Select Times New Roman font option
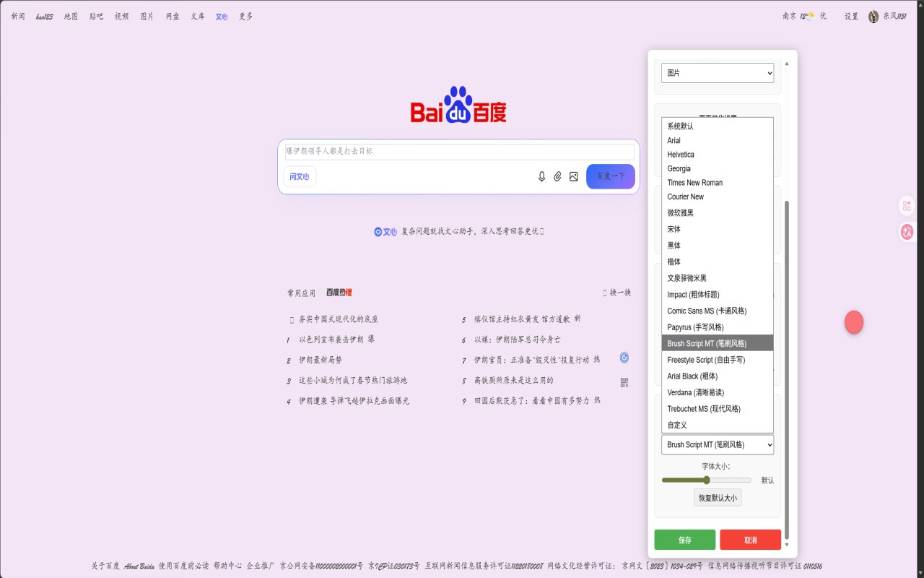The width and height of the screenshot is (924, 578). tap(718, 183)
